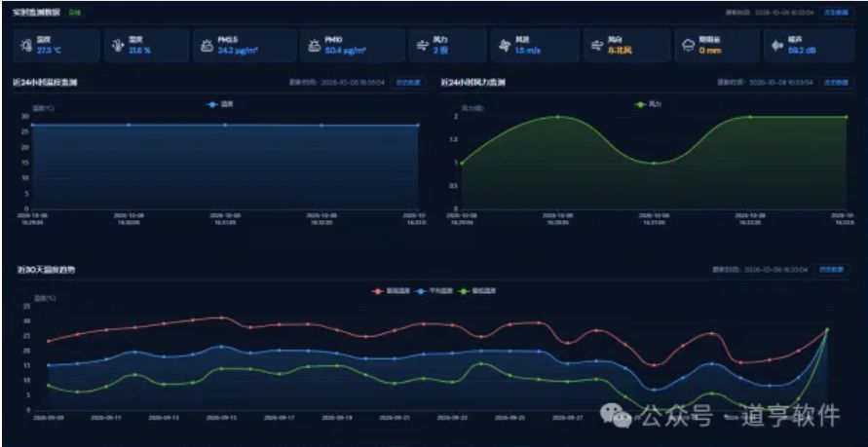
Task: Click the wind speed icon beside 1.5 m/s
Action: click(505, 46)
